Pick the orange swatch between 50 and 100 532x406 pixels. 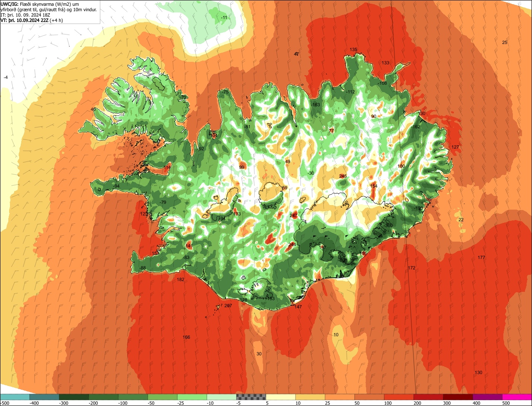click(x=369, y=397)
